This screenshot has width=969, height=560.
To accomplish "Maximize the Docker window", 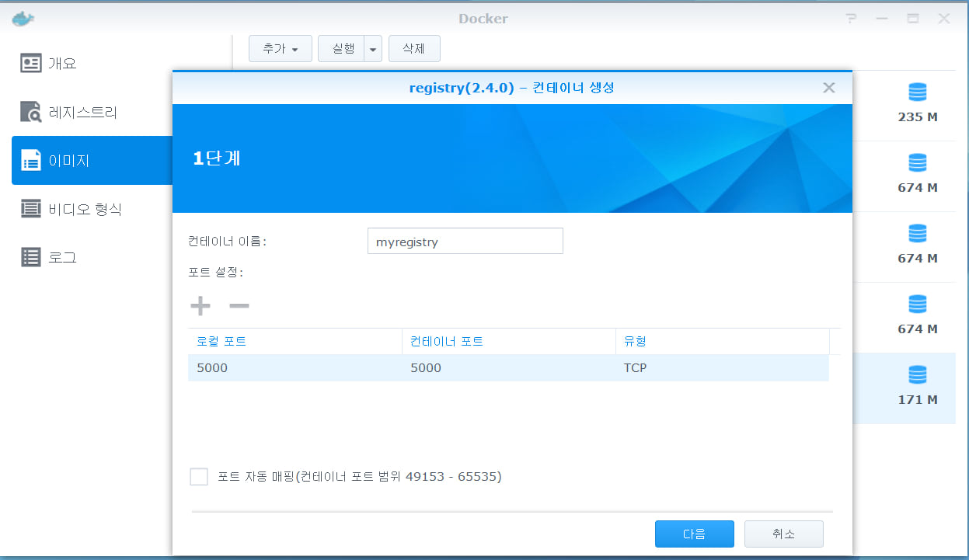I will tap(914, 19).
